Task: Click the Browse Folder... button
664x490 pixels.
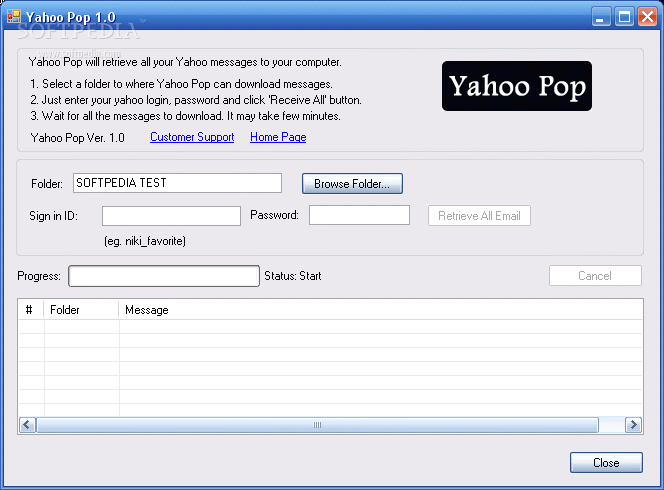Action: tap(352, 183)
